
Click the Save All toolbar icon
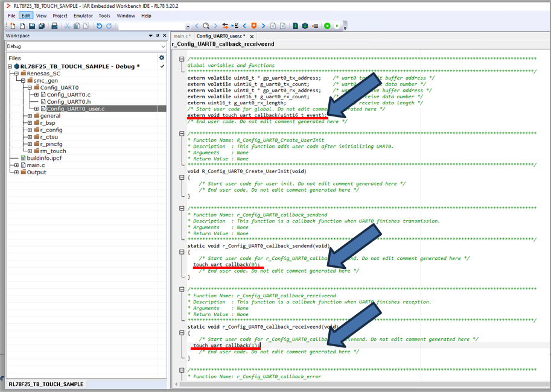click(x=41, y=26)
